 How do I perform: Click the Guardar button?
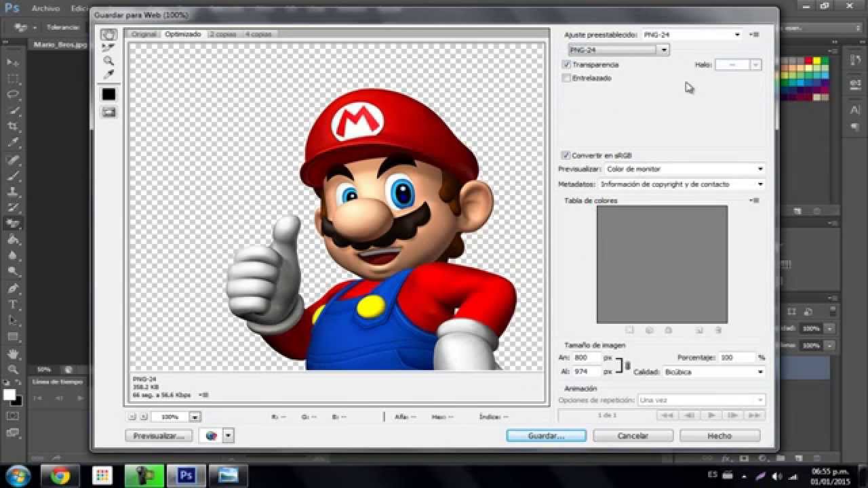(546, 436)
